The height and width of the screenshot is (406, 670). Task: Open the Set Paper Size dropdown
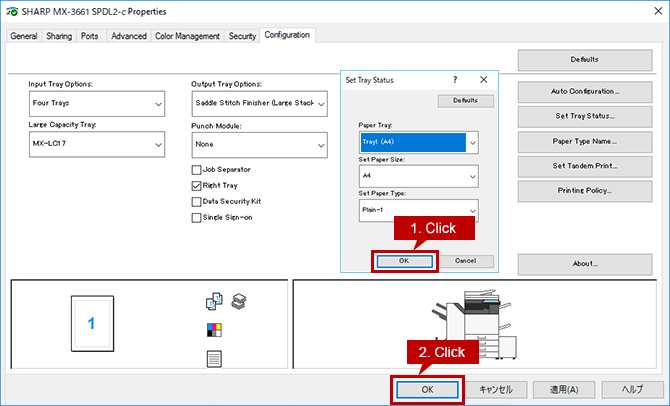[419, 176]
